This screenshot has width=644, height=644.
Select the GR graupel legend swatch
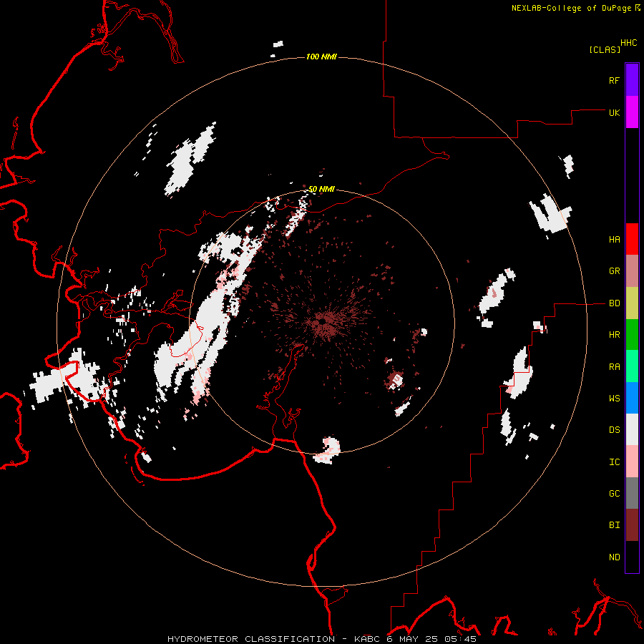632,271
